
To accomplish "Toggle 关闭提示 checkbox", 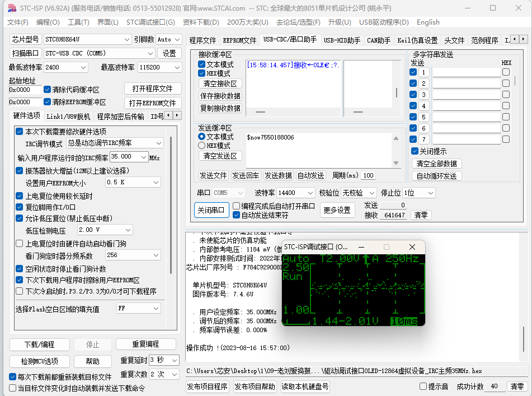I will pyautogui.click(x=415, y=151).
